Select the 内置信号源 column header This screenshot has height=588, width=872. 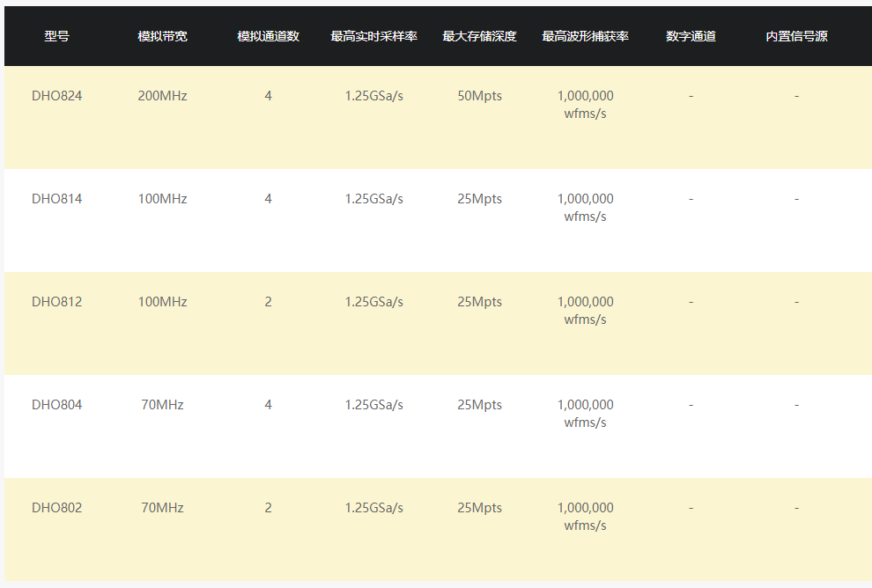[x=796, y=36]
